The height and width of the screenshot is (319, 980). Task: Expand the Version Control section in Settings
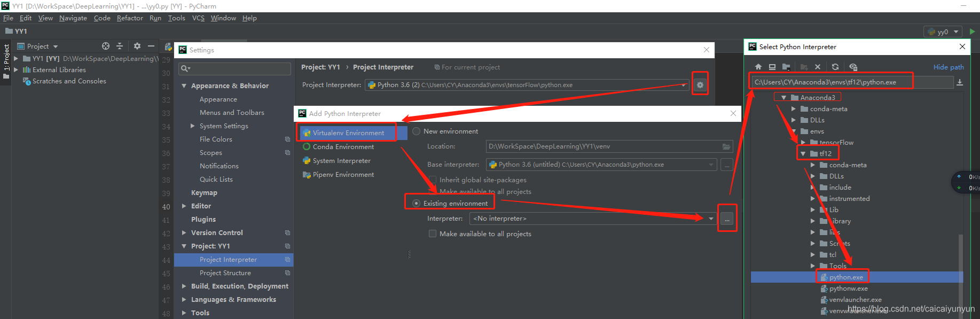(x=184, y=233)
